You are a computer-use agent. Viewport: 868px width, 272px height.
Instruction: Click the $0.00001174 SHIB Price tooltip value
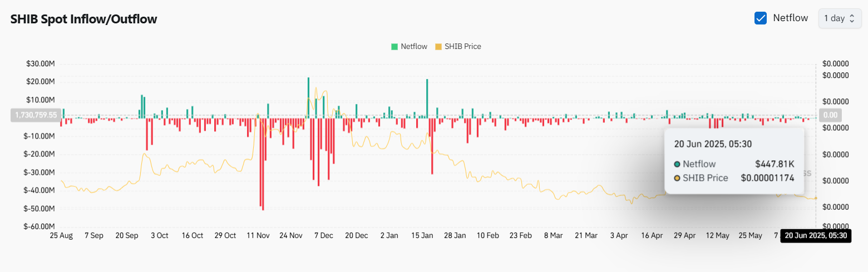pyautogui.click(x=768, y=178)
